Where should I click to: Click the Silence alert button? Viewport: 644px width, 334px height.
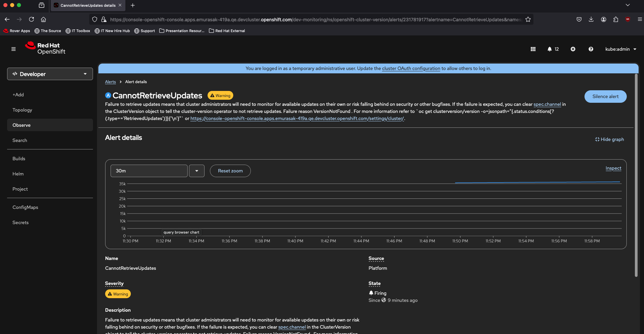coord(605,96)
